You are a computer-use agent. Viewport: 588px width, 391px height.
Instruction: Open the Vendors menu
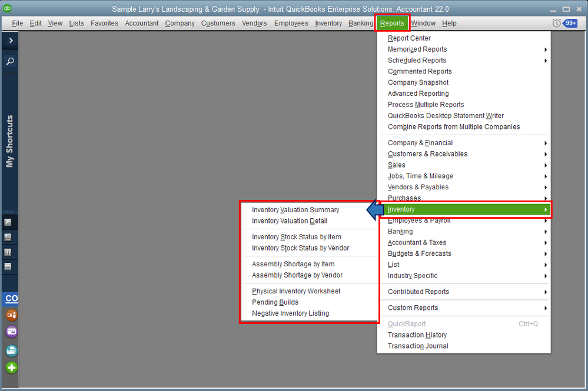pyautogui.click(x=254, y=23)
